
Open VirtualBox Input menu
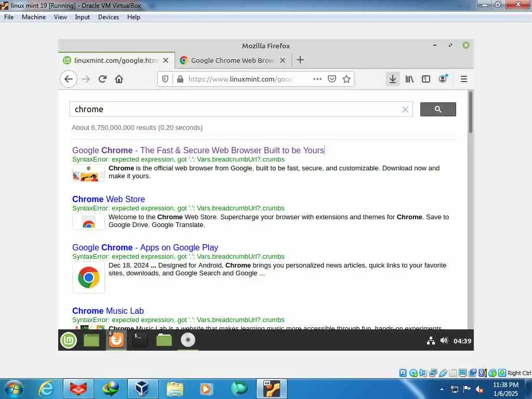pyautogui.click(x=82, y=17)
